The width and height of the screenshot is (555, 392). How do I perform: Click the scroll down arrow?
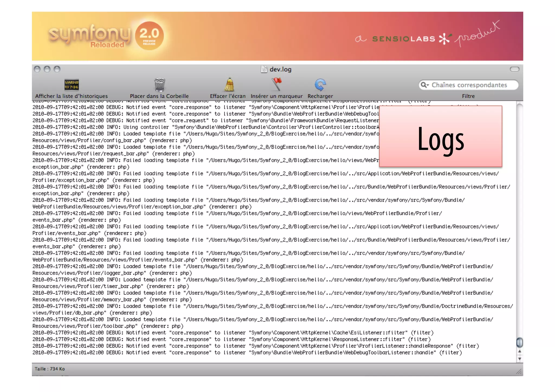pyautogui.click(x=519, y=359)
